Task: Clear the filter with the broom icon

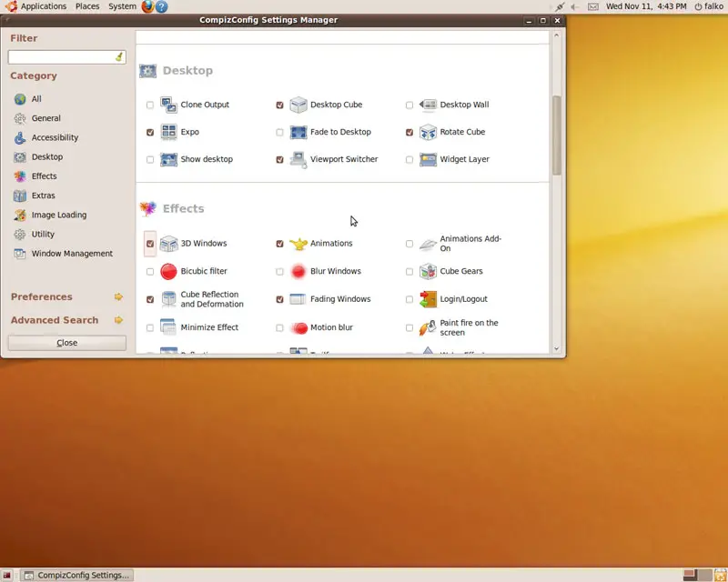Action: coord(119,57)
